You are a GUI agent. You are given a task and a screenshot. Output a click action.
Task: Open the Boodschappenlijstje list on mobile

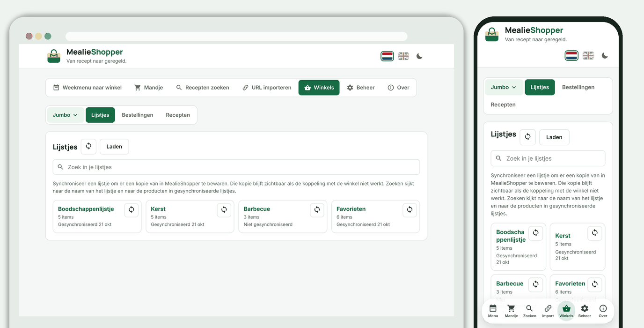click(511, 236)
